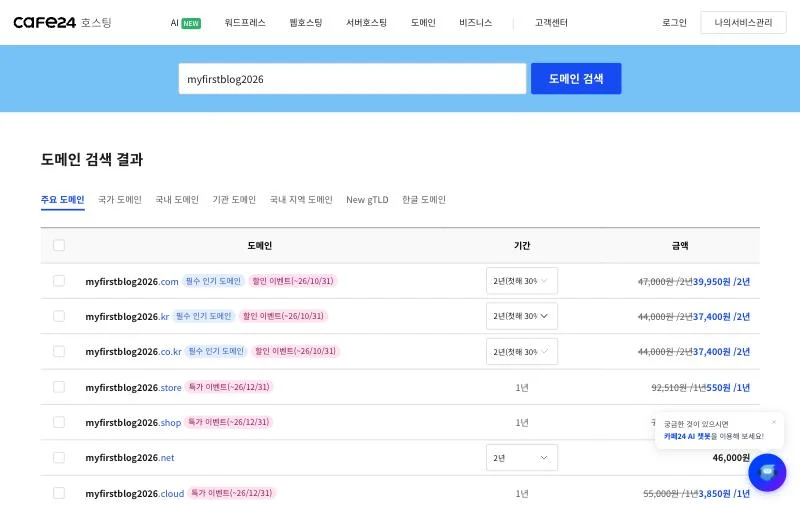Viewport: 800px width, 505px height.
Task: Click the 기간 column header
Action: point(521,246)
